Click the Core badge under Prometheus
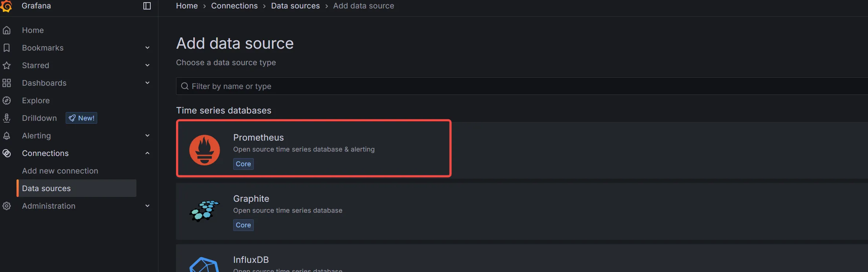The width and height of the screenshot is (868, 272). pyautogui.click(x=243, y=164)
